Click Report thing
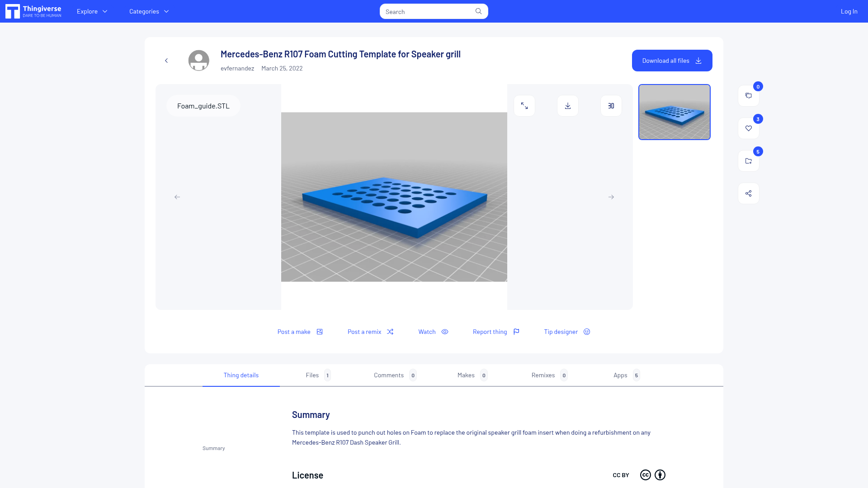This screenshot has height=488, width=868. coord(496,332)
